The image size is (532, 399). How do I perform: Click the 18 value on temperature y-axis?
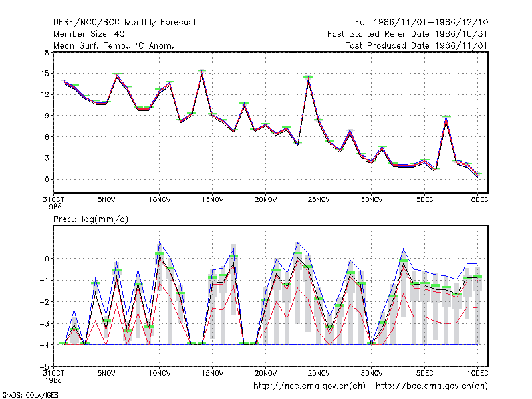45,53
